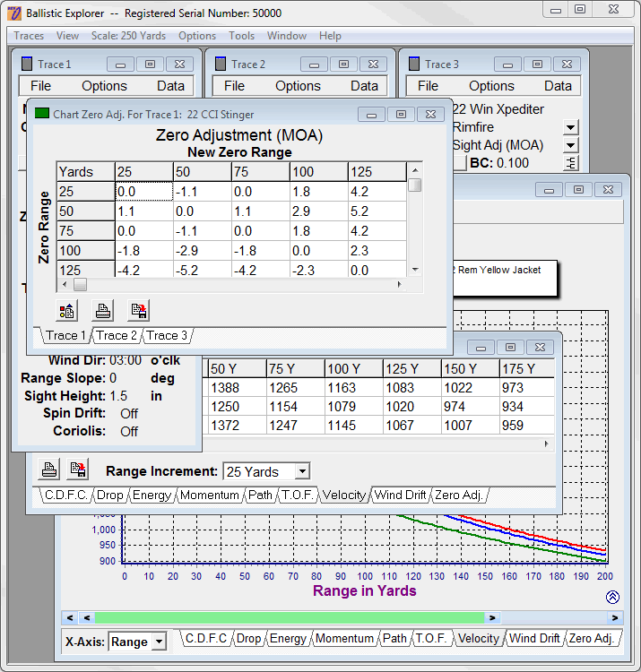Open the View menu
Screen dimensions: 641x672
click(x=67, y=36)
